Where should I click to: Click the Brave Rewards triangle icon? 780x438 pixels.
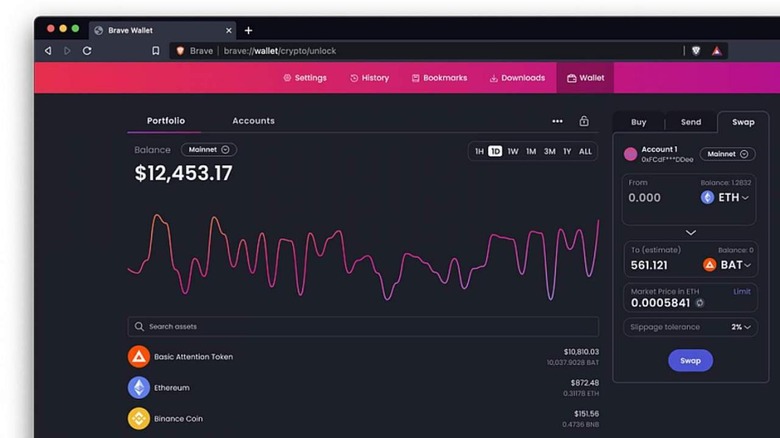pyautogui.click(x=717, y=50)
